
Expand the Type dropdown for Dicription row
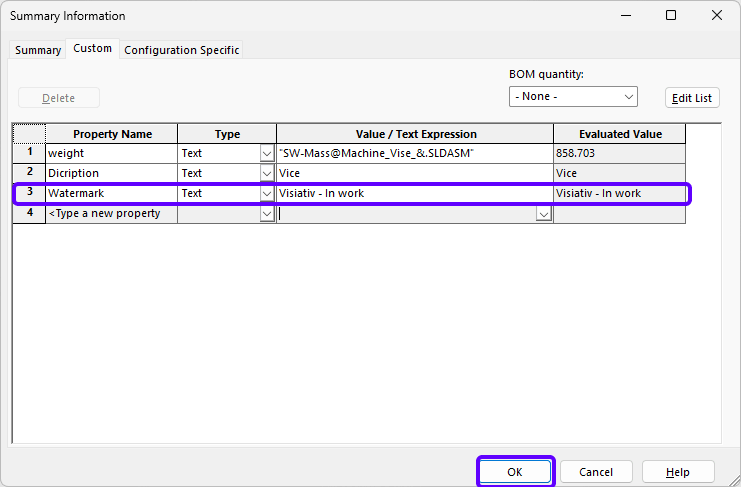click(x=267, y=173)
